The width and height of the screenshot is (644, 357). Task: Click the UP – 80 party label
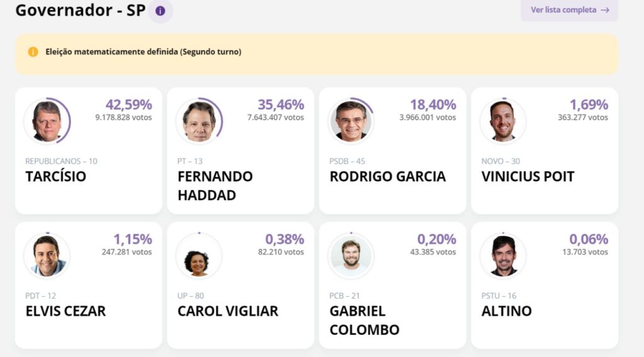(x=191, y=296)
